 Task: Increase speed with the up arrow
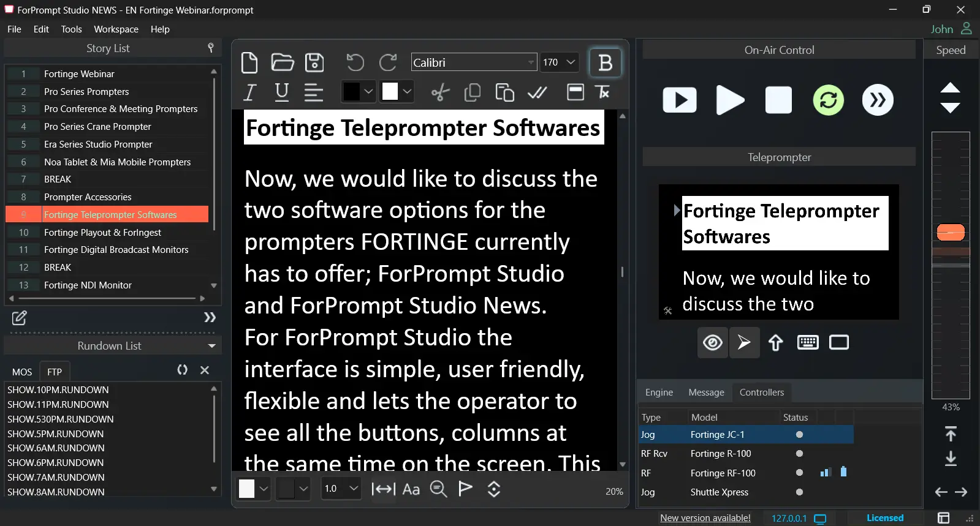(x=950, y=88)
